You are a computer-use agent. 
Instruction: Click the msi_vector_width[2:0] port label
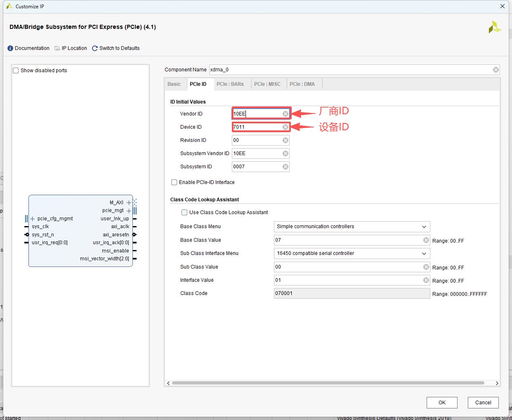coord(104,259)
